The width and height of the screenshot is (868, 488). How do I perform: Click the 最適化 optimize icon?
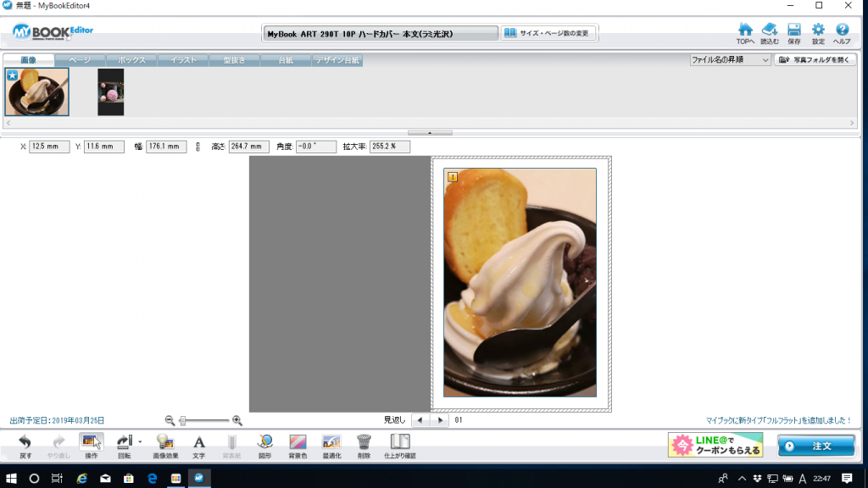click(331, 445)
